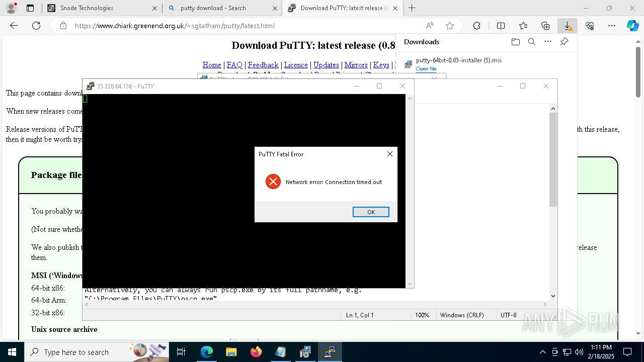Open network icon in system tray
This screenshot has width=644, height=362.
point(567,352)
